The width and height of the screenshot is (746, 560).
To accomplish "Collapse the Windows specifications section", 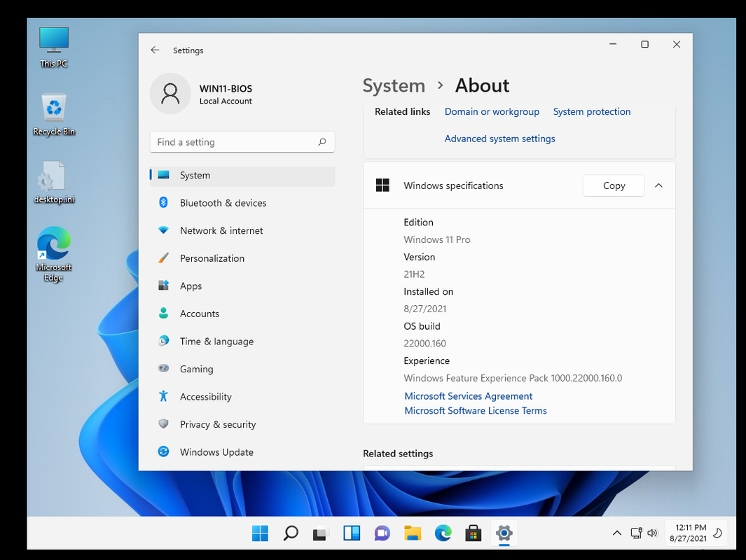I will coord(658,185).
